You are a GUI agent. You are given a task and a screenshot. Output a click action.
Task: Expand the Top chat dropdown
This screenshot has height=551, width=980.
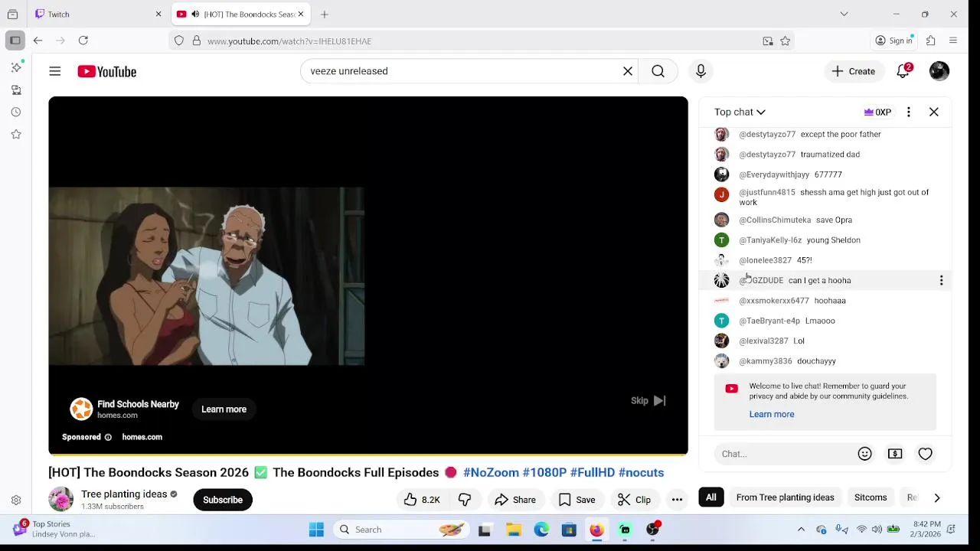[x=740, y=112]
